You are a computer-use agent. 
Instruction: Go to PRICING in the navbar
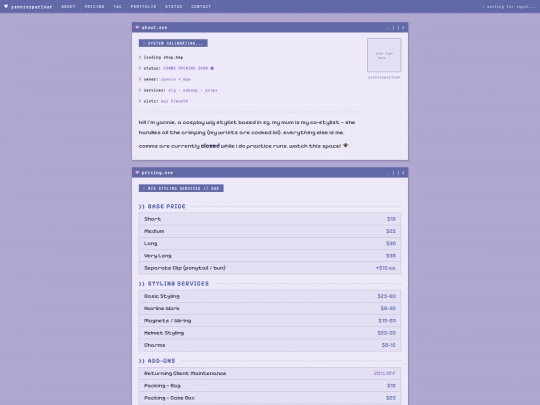(x=94, y=7)
